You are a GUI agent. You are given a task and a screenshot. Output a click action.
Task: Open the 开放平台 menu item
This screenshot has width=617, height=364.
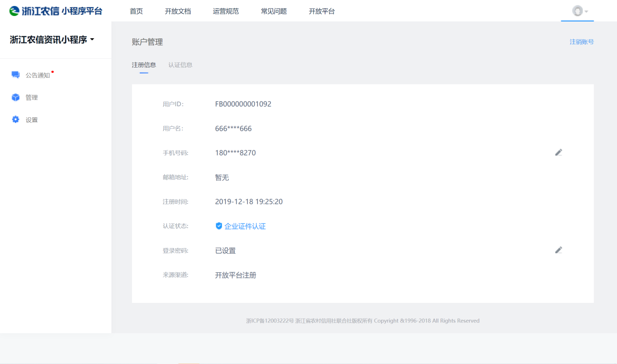(x=322, y=11)
